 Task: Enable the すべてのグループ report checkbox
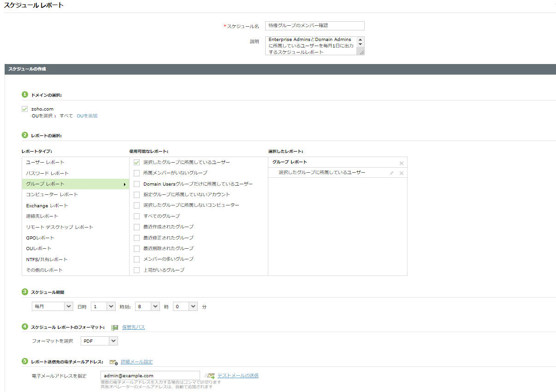point(136,216)
